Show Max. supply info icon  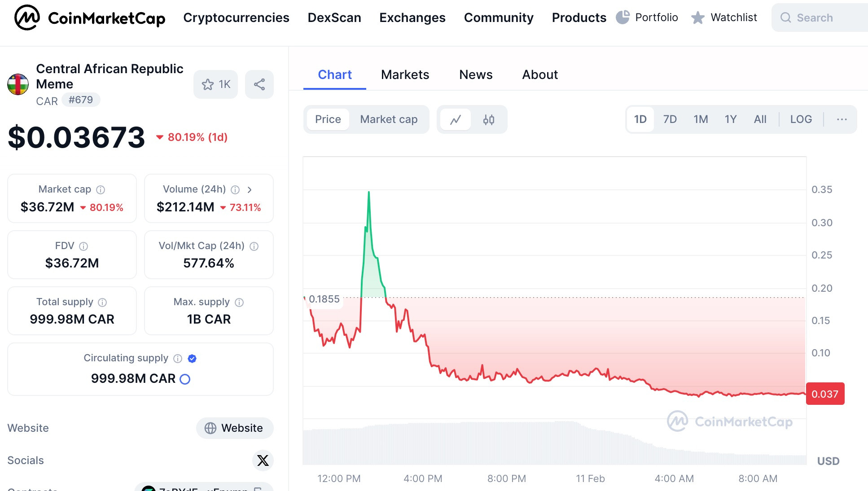[x=239, y=302]
